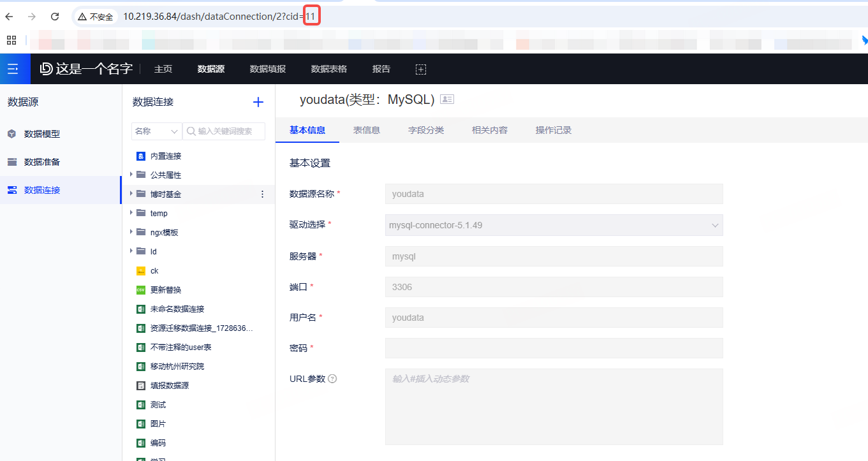Viewport: 868px width, 461px height.
Task: Select the 内置连接 item in connection list
Action: click(x=166, y=156)
